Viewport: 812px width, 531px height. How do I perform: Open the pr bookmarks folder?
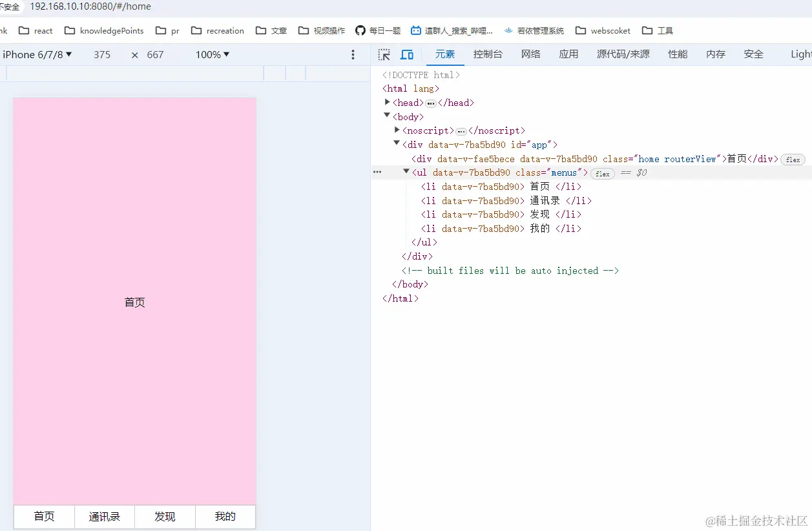coord(167,30)
